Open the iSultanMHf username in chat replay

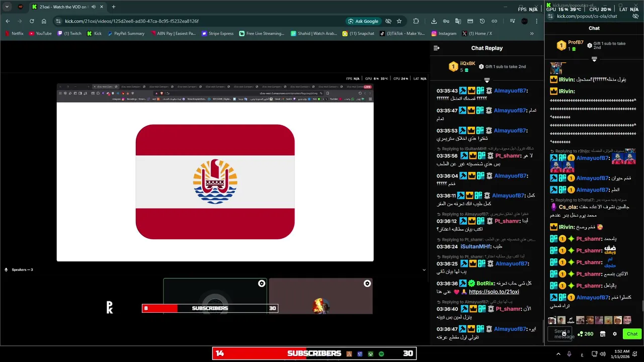475,247
